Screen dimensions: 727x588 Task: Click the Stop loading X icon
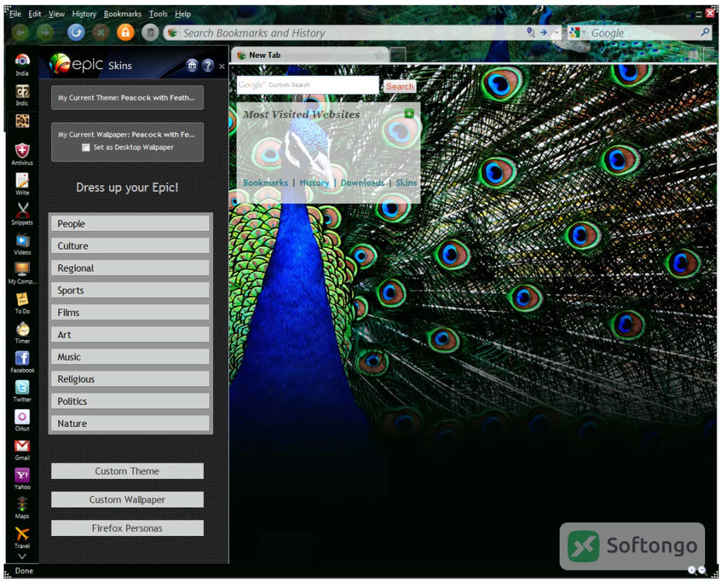[x=101, y=33]
